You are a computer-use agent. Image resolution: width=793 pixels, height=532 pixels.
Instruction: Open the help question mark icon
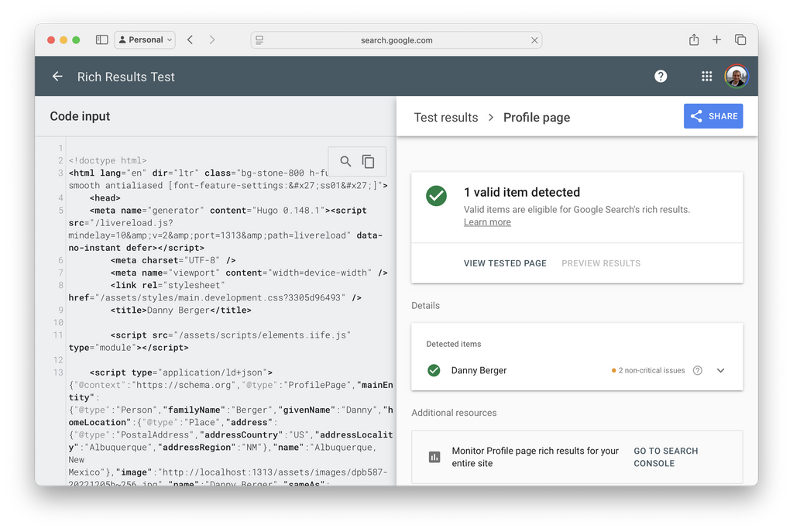click(x=661, y=76)
